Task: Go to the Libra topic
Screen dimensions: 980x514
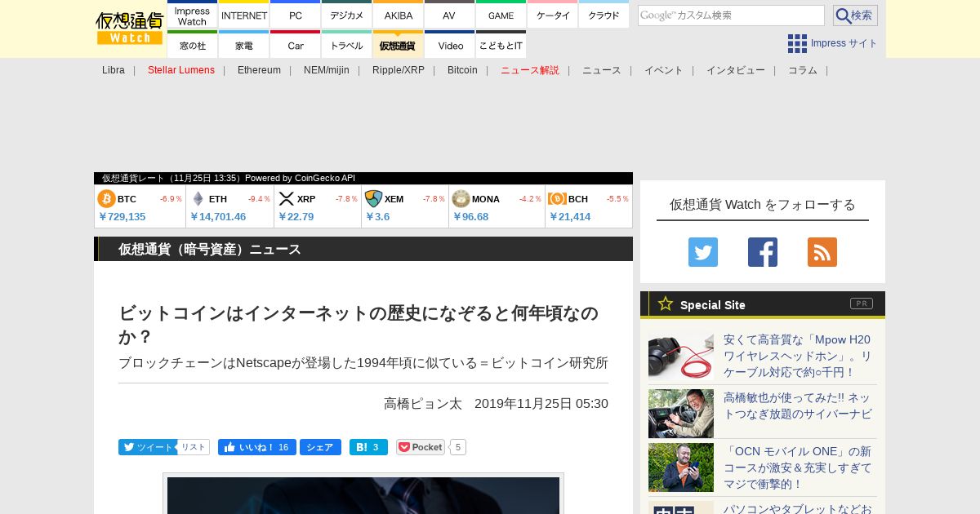Action: (114, 70)
